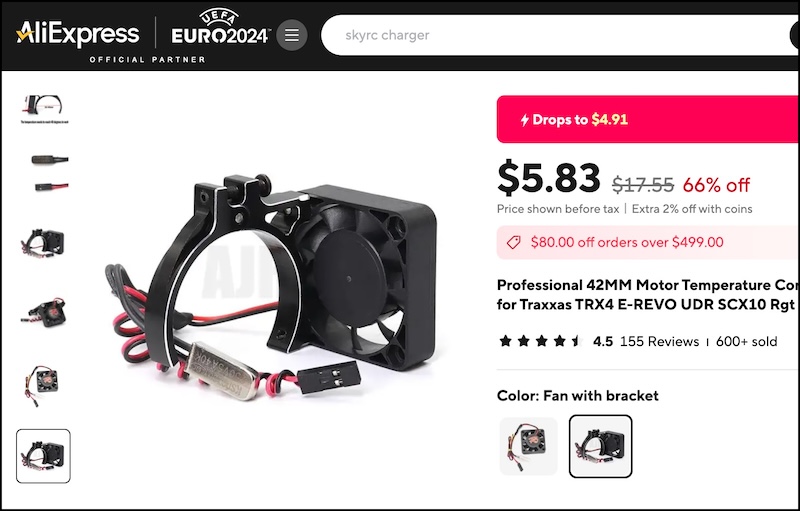
Task: Click the AliExpress logo
Action: pos(78,34)
